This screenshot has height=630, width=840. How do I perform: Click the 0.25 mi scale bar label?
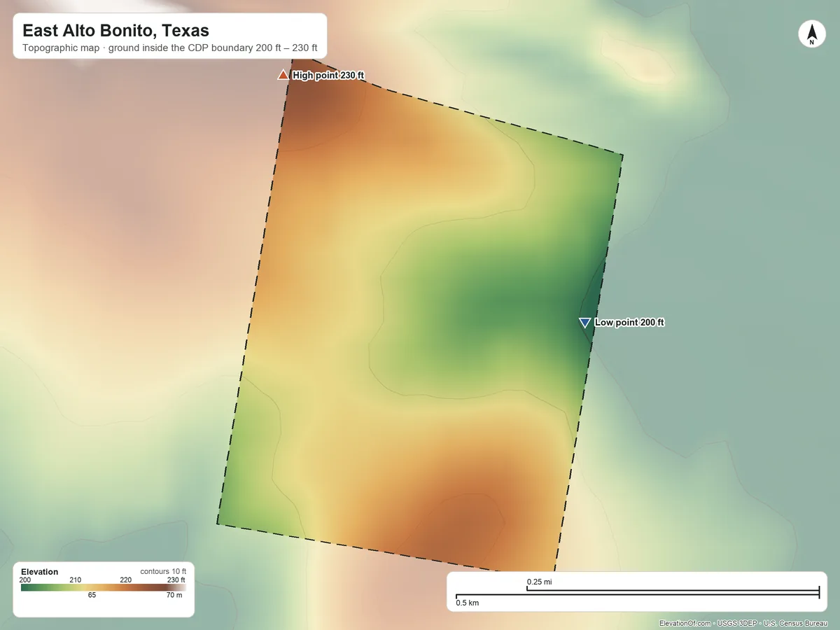click(x=539, y=582)
